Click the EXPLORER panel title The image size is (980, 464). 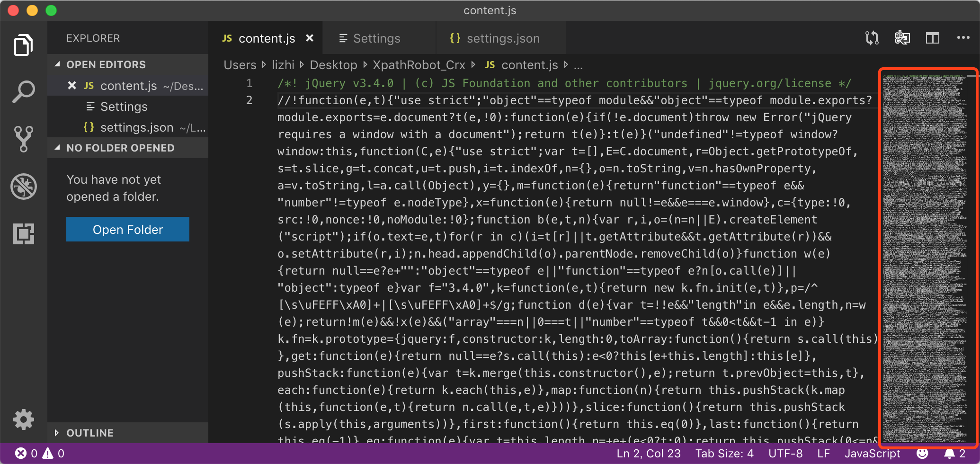coord(93,38)
